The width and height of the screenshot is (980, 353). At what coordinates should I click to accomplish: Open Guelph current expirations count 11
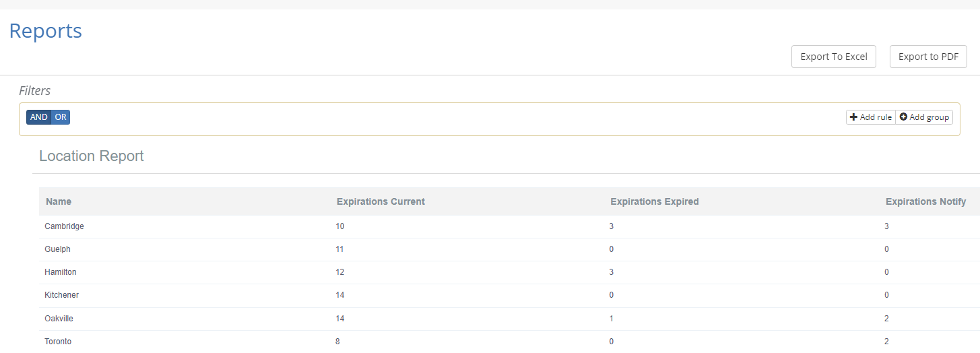click(339, 249)
